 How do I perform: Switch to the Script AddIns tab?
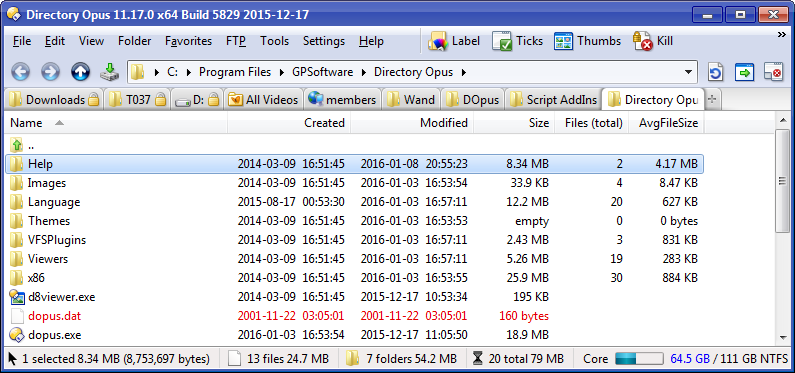(x=554, y=100)
